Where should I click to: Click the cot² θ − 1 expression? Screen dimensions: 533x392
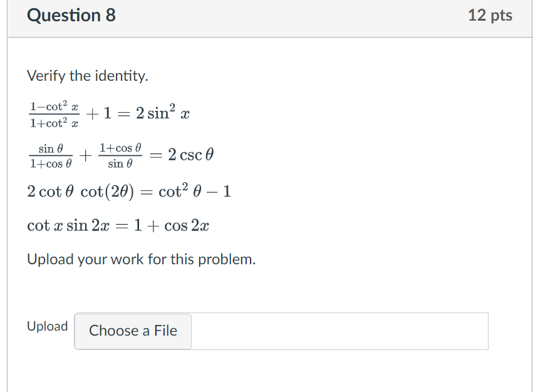(x=197, y=192)
